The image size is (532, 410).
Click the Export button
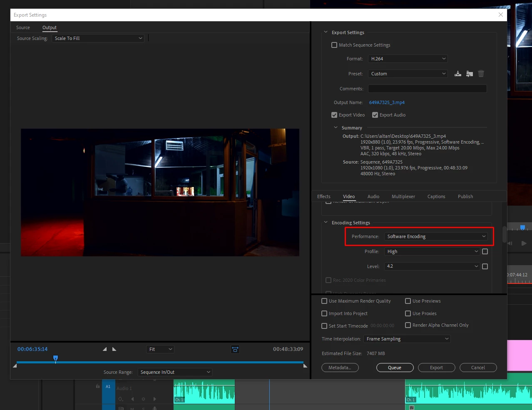[x=436, y=368]
